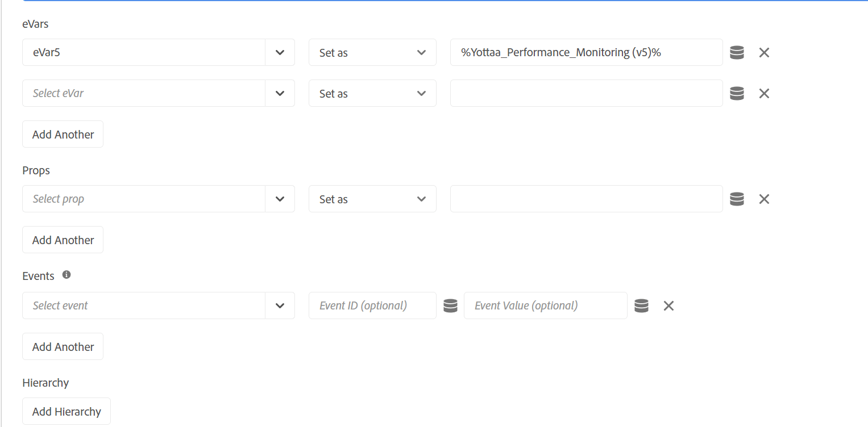Select the Yottaa_Performance_Monitoring value field

coord(586,52)
